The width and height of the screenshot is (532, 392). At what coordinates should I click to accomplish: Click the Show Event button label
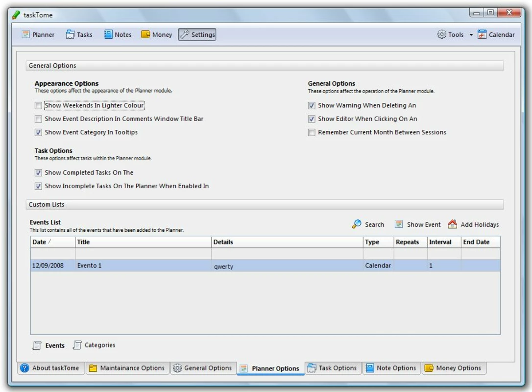(424, 225)
